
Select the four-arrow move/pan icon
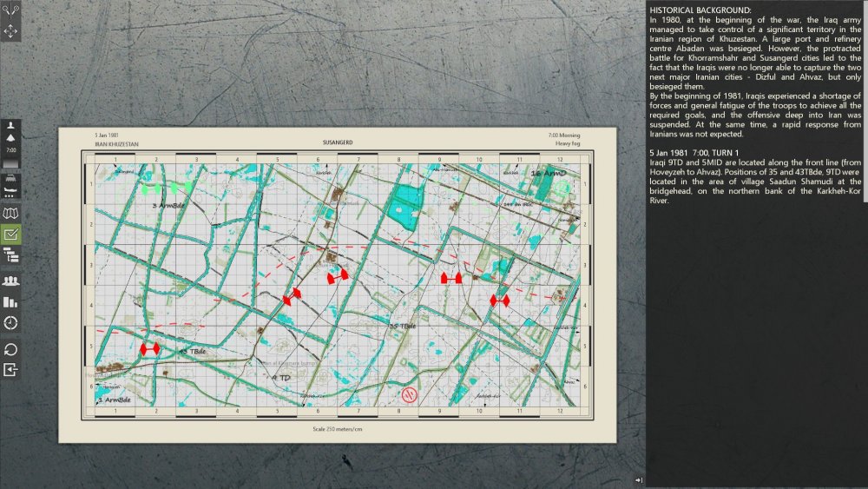[x=11, y=30]
